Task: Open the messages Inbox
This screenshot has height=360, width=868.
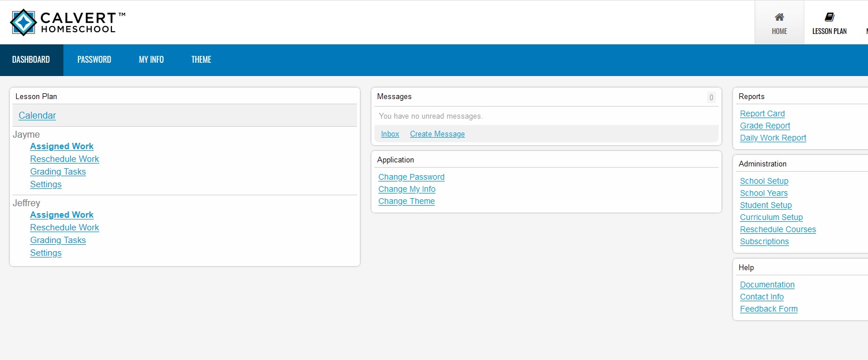Action: point(390,134)
